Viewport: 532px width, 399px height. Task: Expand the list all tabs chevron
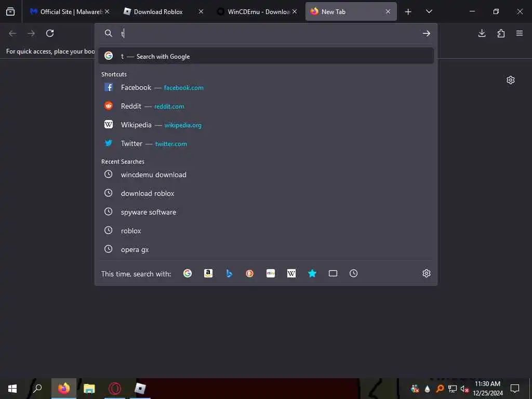(x=429, y=11)
